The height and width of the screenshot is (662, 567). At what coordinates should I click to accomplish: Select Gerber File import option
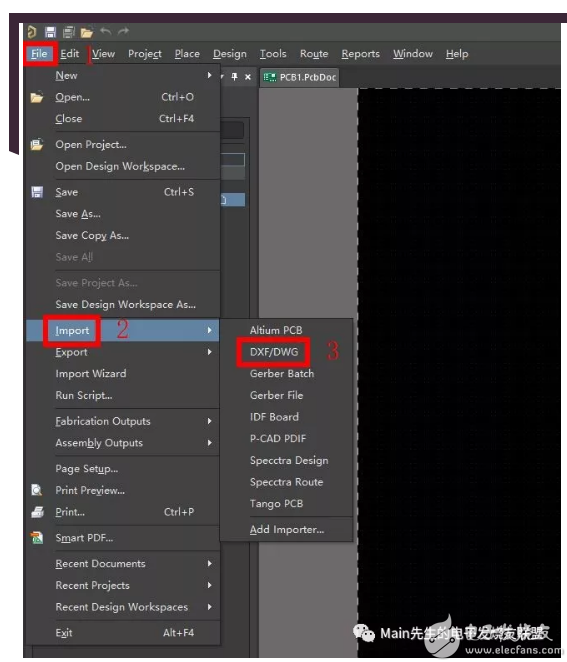pyautogui.click(x=286, y=395)
